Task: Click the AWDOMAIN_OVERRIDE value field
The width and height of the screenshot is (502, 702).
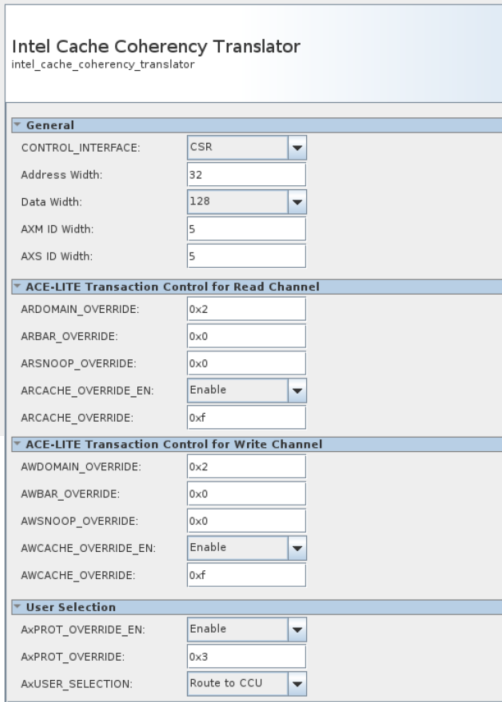Action: pos(246,467)
